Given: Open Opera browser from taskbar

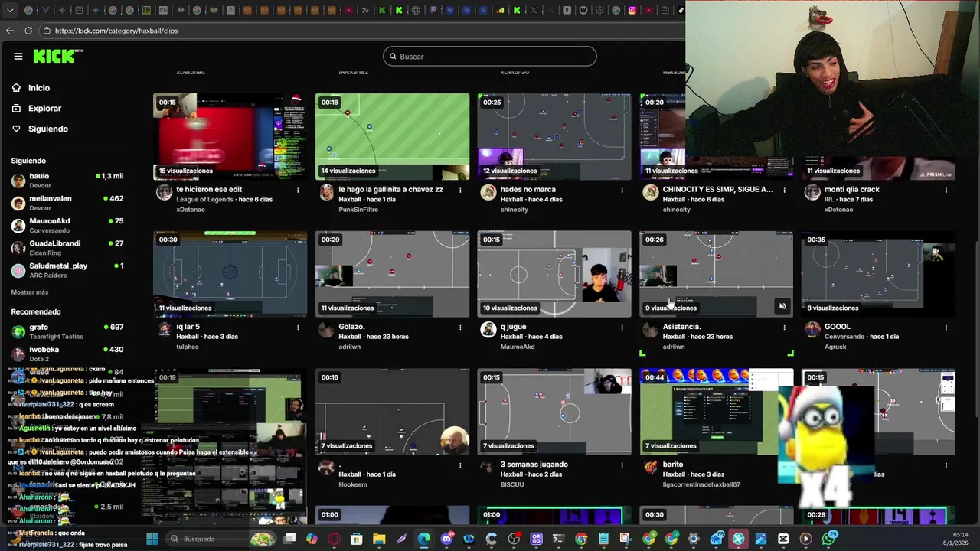Looking at the screenshot, I should click(334, 539).
